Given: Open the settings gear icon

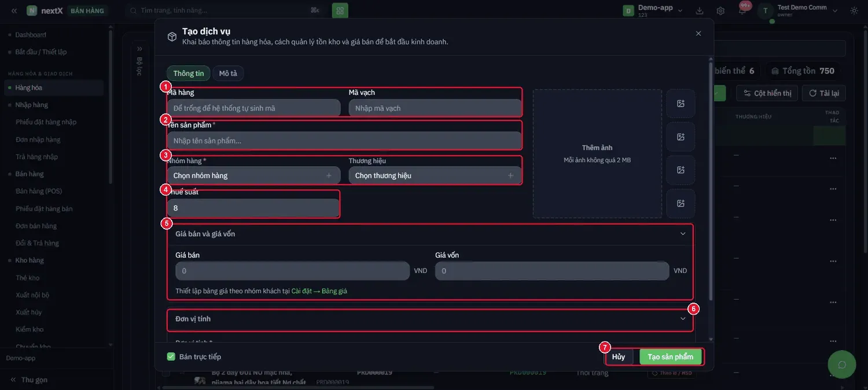Looking at the screenshot, I should click(720, 10).
